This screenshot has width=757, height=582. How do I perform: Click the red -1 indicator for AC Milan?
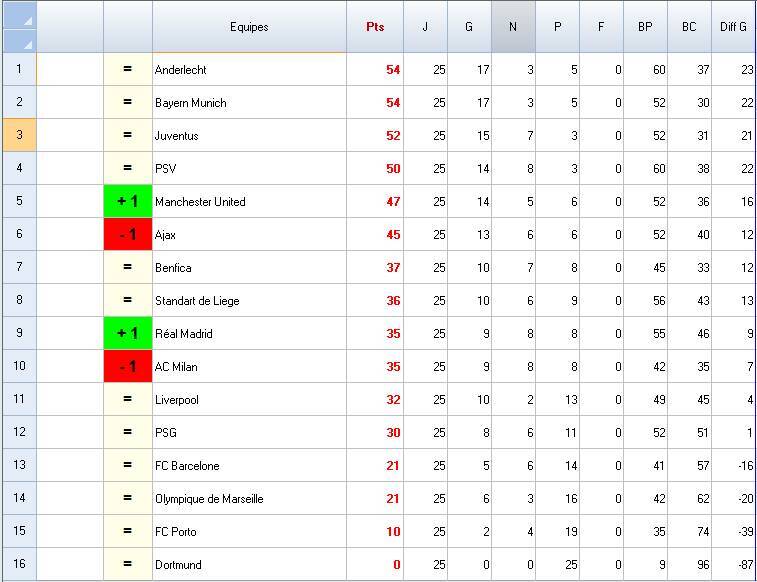click(x=127, y=367)
